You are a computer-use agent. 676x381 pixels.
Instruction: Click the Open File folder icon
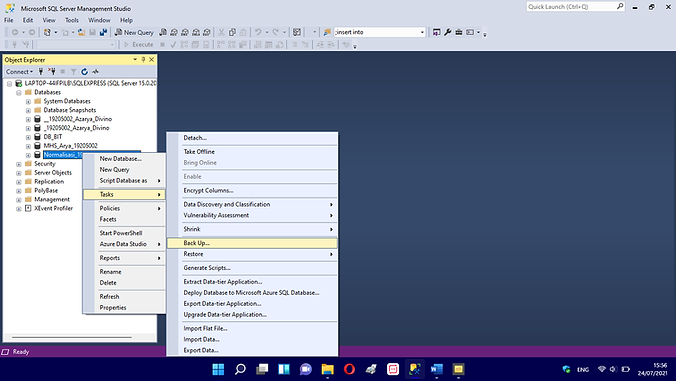(81, 32)
